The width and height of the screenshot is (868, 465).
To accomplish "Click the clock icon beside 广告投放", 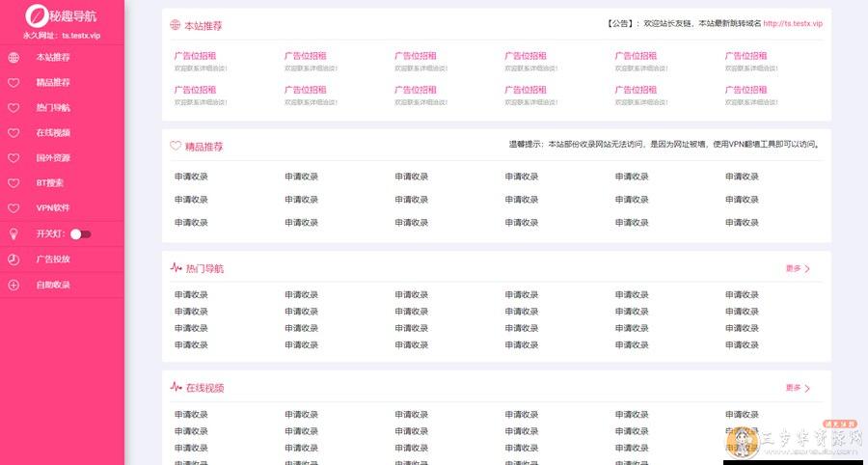I will coord(14,260).
